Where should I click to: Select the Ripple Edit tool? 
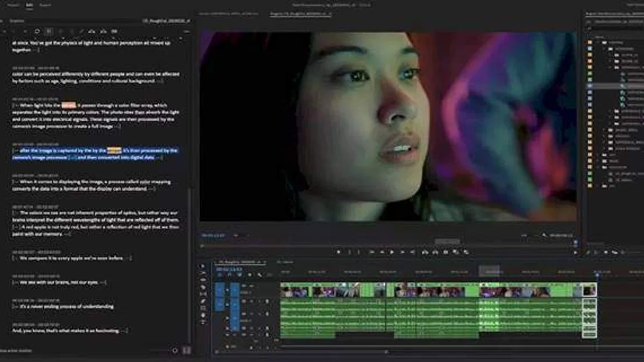(203, 280)
